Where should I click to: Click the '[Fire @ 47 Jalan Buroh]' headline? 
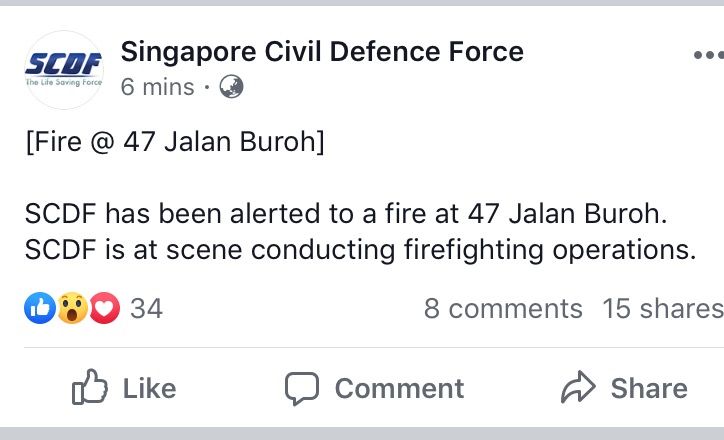click(x=174, y=143)
